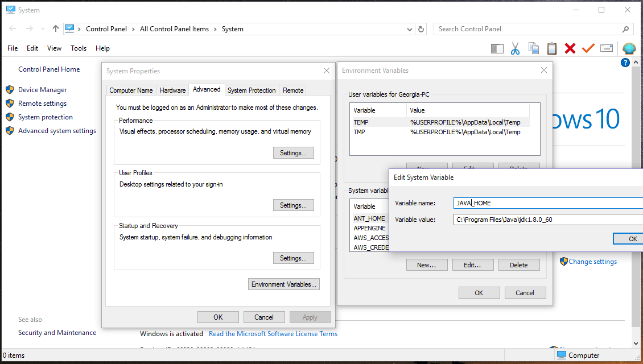
Task: Click the Variable value text field
Action: pos(547,220)
